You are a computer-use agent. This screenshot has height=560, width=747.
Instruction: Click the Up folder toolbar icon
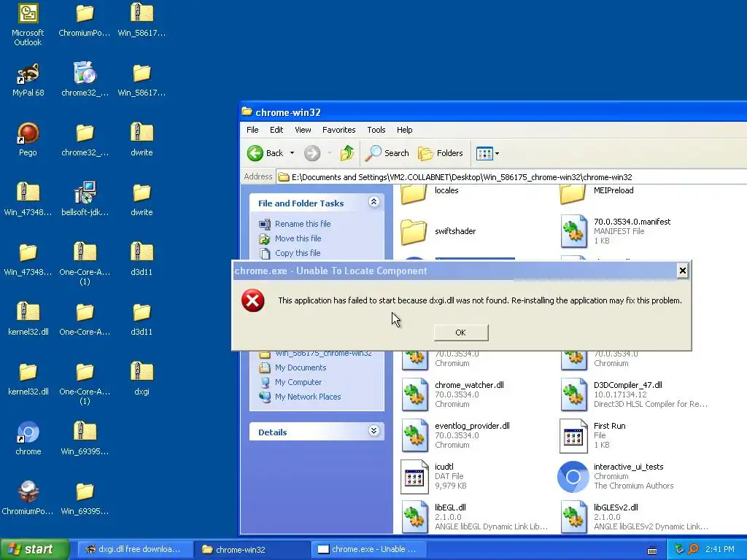click(x=347, y=153)
